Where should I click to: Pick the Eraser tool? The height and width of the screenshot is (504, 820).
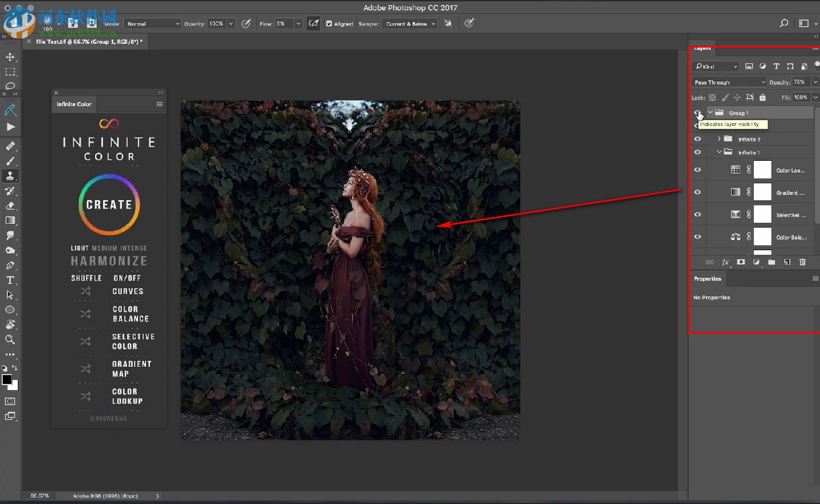(10, 206)
